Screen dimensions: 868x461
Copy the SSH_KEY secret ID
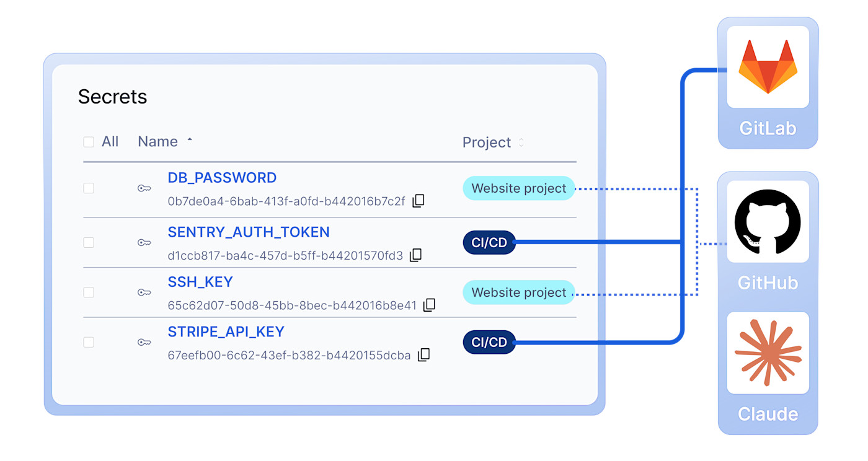tap(429, 305)
